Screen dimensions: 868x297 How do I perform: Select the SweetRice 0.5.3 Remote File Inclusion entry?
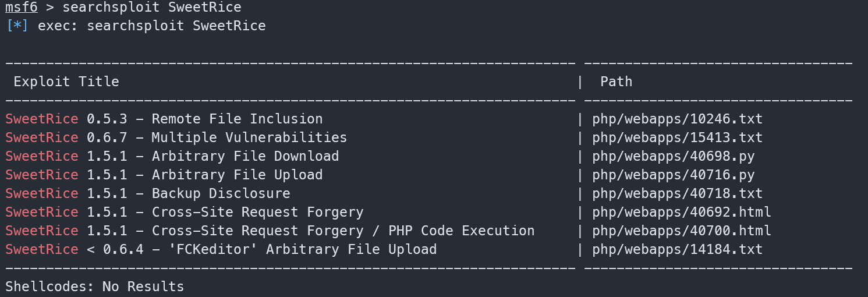tap(164, 119)
